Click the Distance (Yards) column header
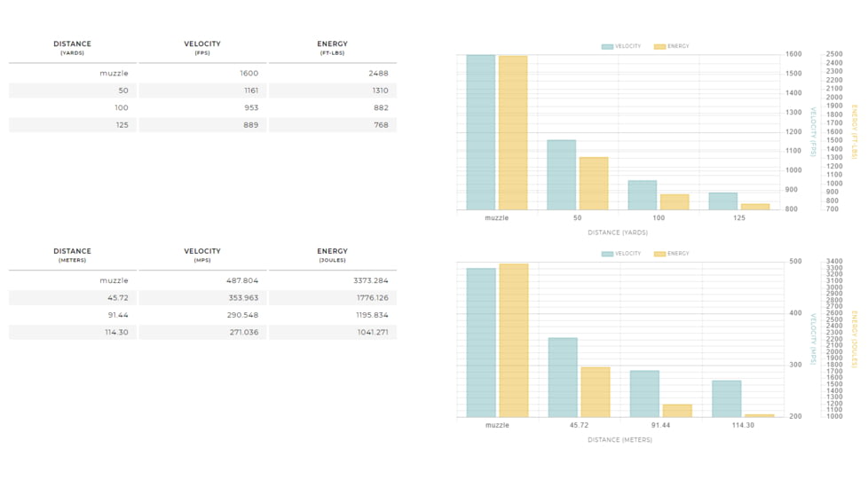The width and height of the screenshot is (868, 488). point(72,48)
